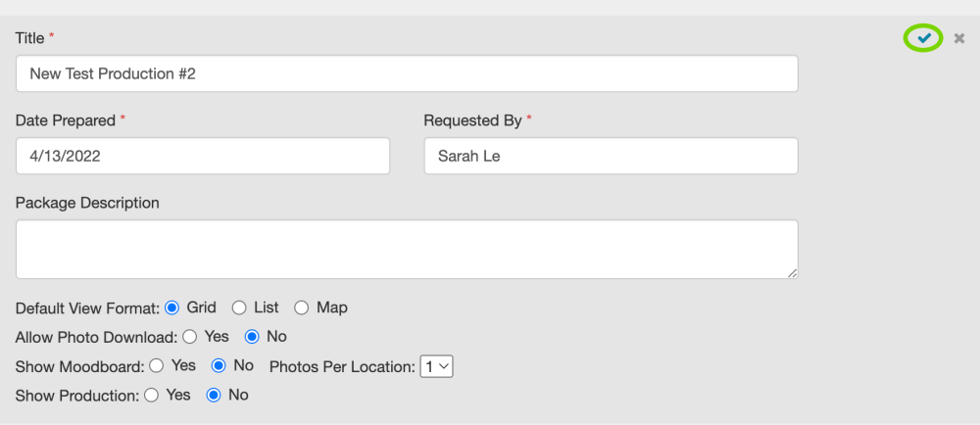Click the Package Description resize handle
Viewport: 980px width, 425px height.
click(792, 272)
